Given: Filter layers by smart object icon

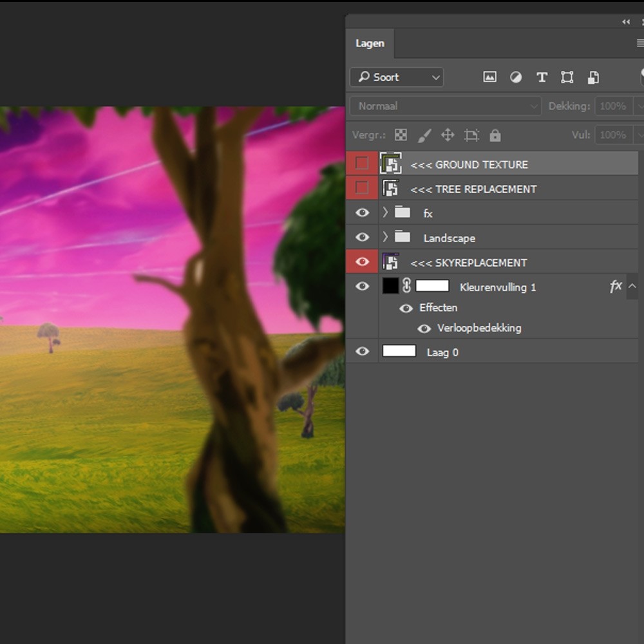Looking at the screenshot, I should click(593, 77).
